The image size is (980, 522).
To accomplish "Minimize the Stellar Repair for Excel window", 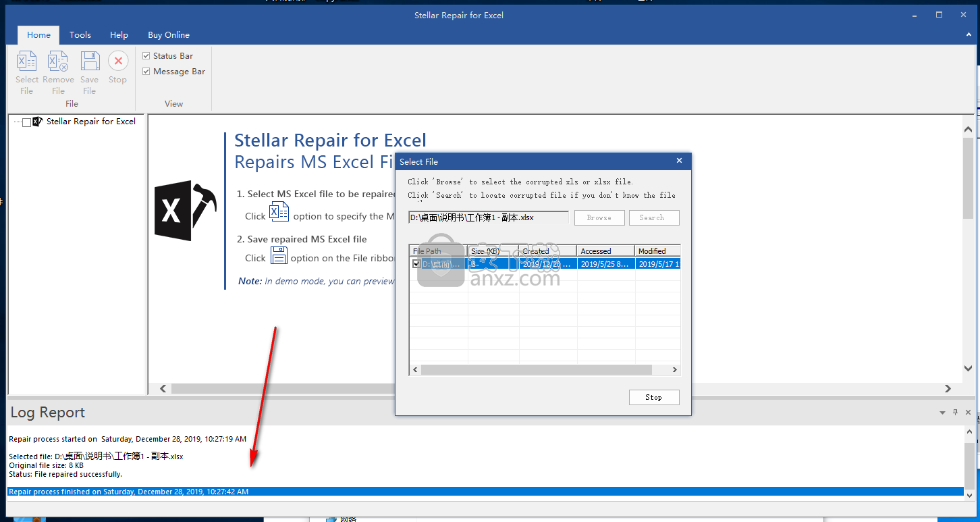I will [916, 15].
